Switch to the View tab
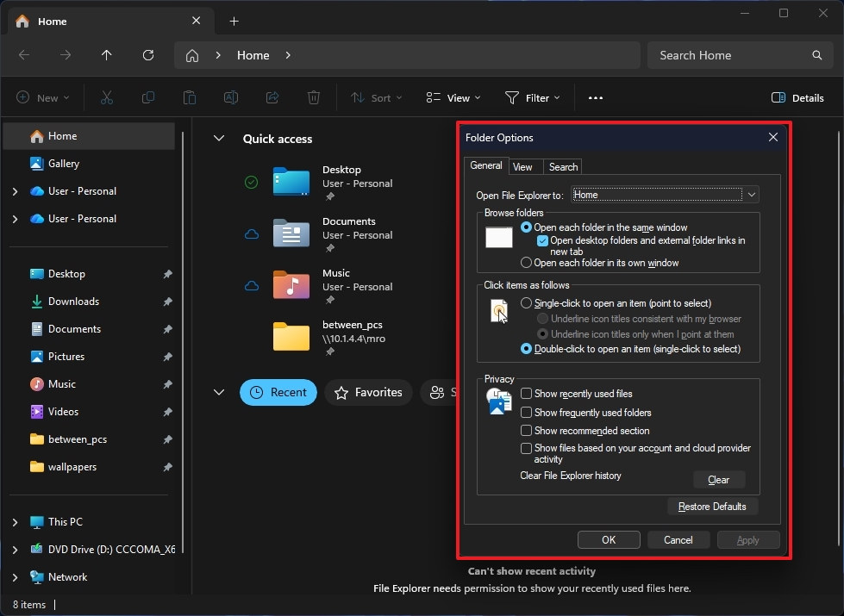844x616 pixels. click(524, 166)
